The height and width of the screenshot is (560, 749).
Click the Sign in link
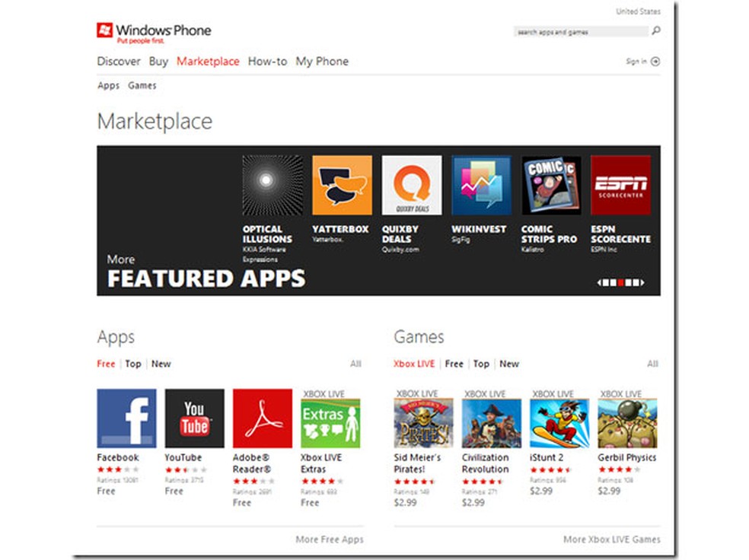point(638,61)
